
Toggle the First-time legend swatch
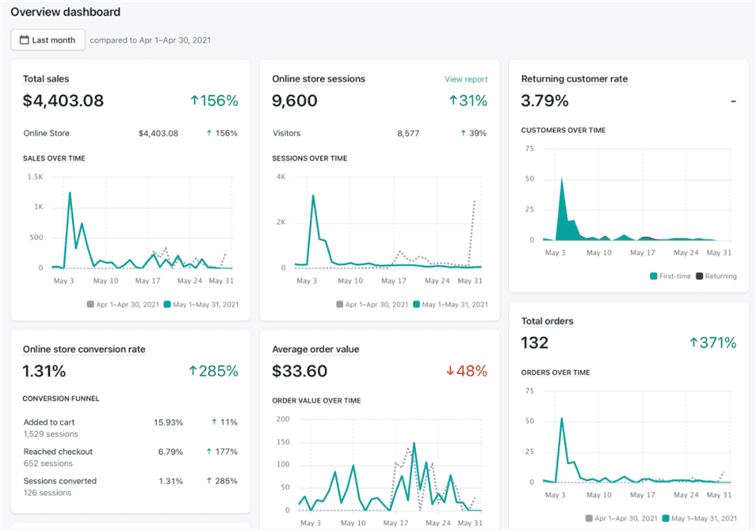tap(654, 275)
